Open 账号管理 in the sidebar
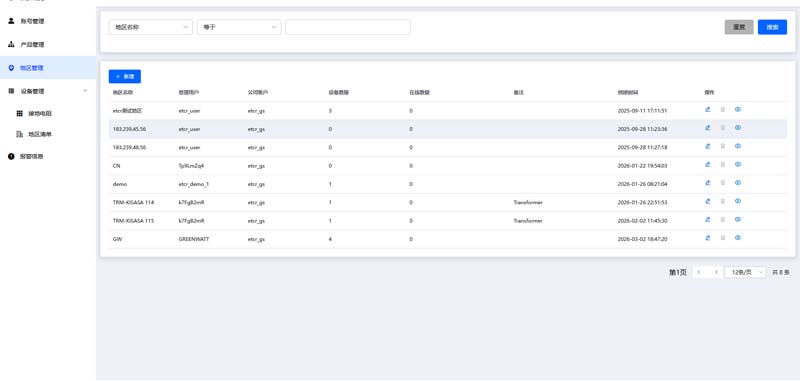 32,21
